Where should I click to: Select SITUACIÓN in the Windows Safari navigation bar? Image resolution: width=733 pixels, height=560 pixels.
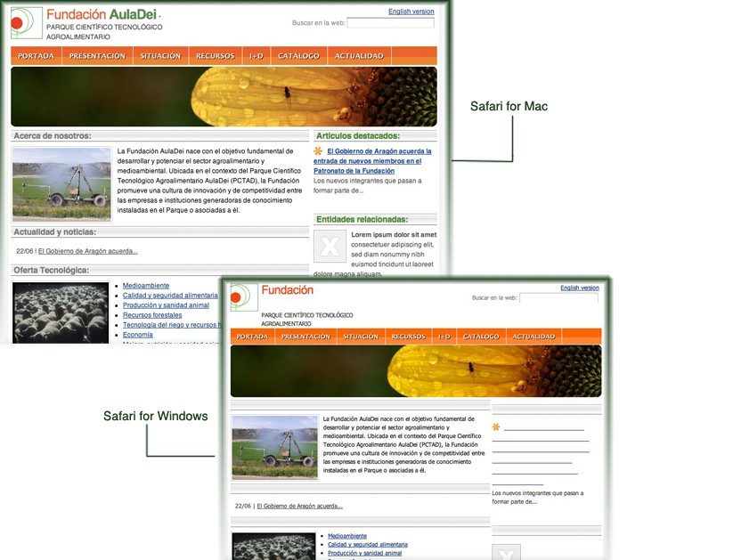click(361, 337)
